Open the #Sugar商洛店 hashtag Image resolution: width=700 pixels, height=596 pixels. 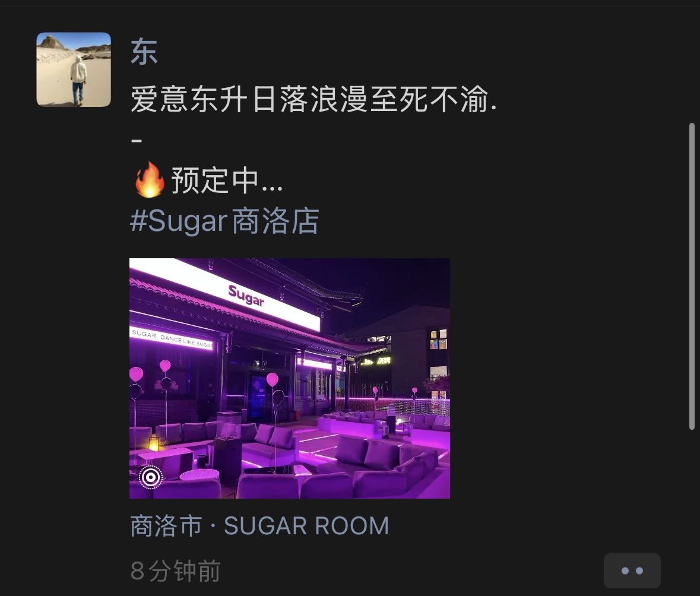coord(224,221)
